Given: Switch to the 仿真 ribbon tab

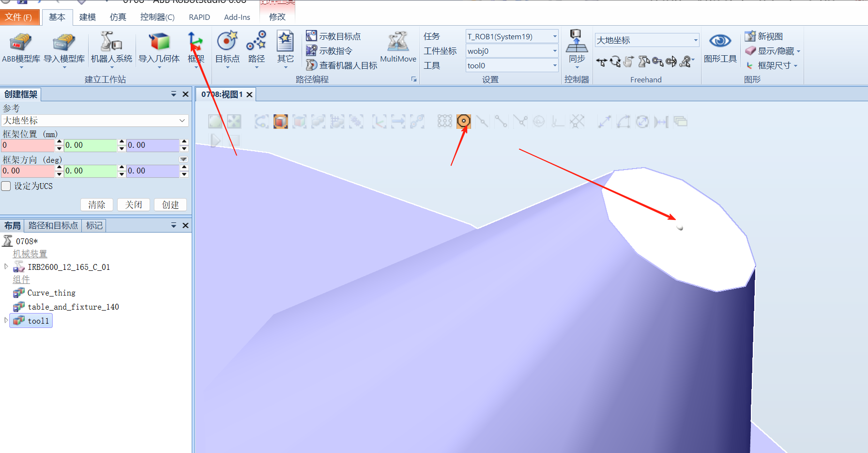Looking at the screenshot, I should pyautogui.click(x=118, y=17).
